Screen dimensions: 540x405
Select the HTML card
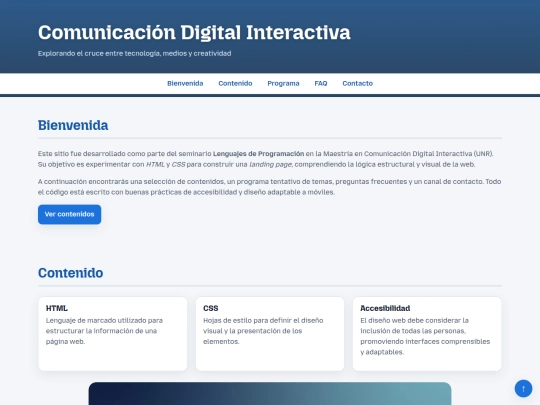click(x=113, y=334)
